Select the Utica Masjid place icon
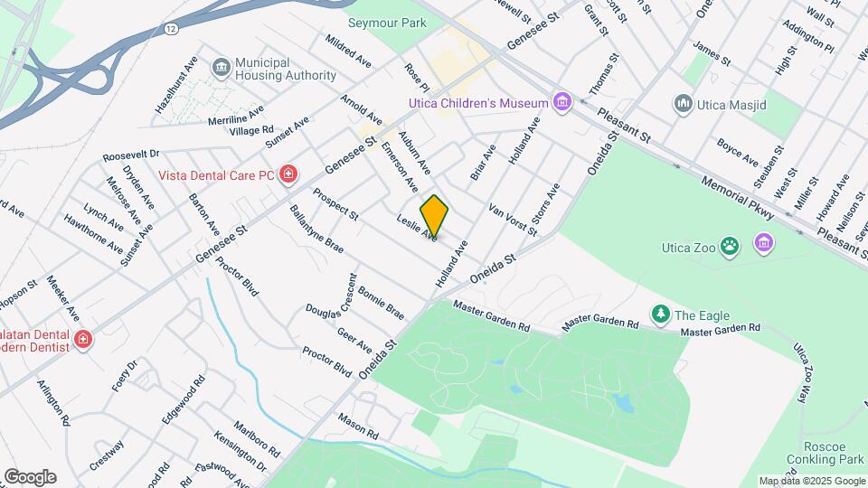This screenshot has width=868, height=488. [x=684, y=104]
